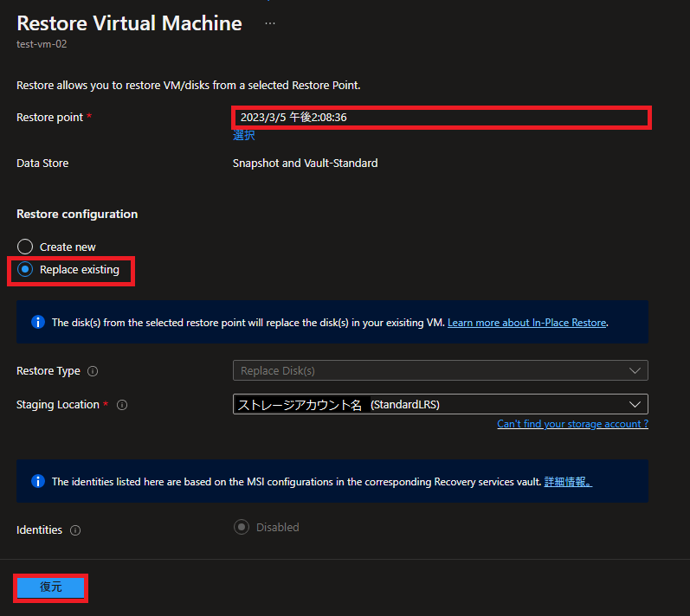Click the Disabled identities radio button

(x=242, y=527)
